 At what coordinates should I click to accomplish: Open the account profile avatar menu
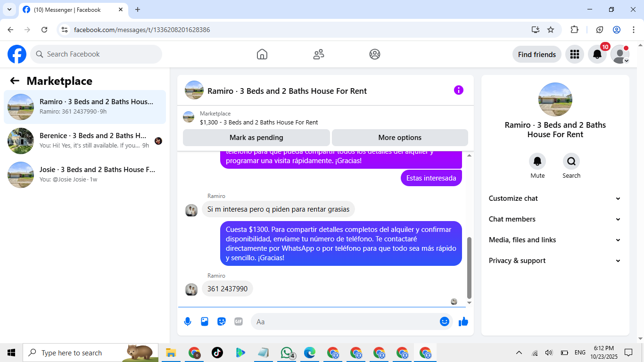620,54
